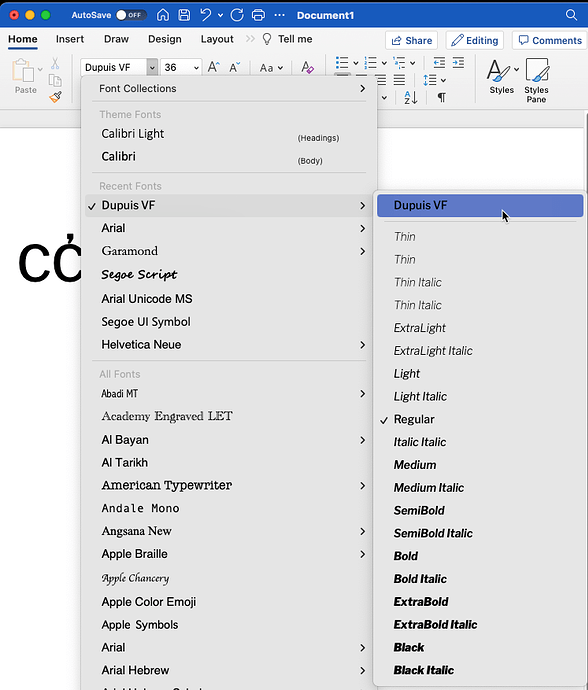The width and height of the screenshot is (588, 690).
Task: Open the font size dropdown
Action: click(x=196, y=67)
